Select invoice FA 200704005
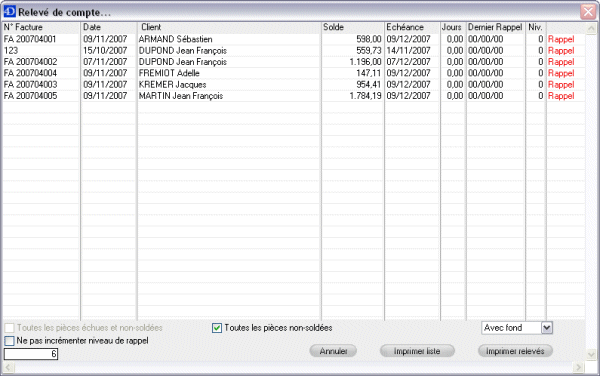The width and height of the screenshot is (600, 376). [x=30, y=96]
